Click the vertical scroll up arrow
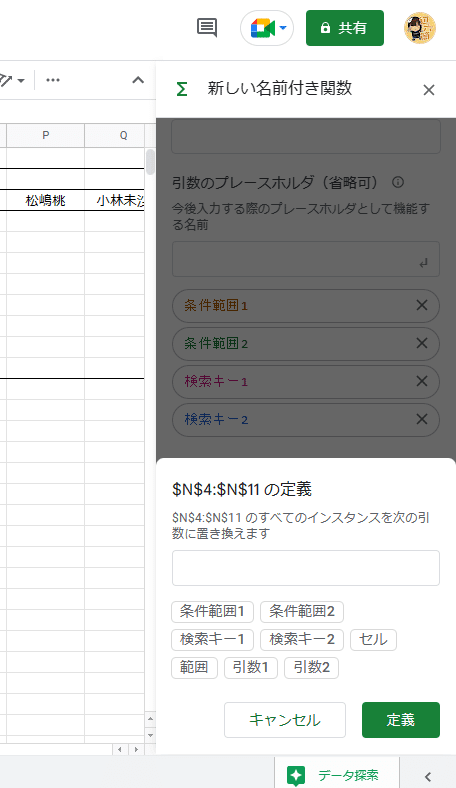 150,719
